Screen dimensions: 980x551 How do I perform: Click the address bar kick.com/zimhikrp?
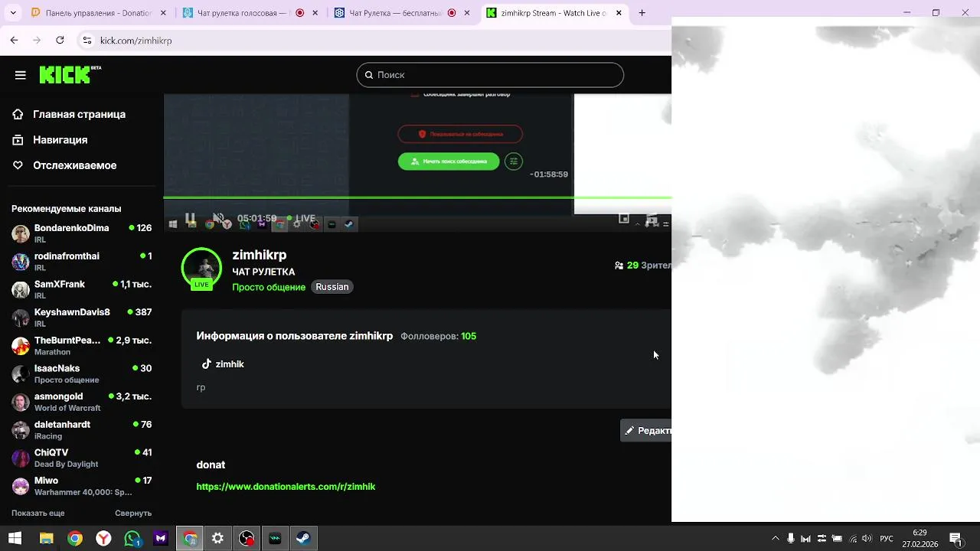click(375, 41)
